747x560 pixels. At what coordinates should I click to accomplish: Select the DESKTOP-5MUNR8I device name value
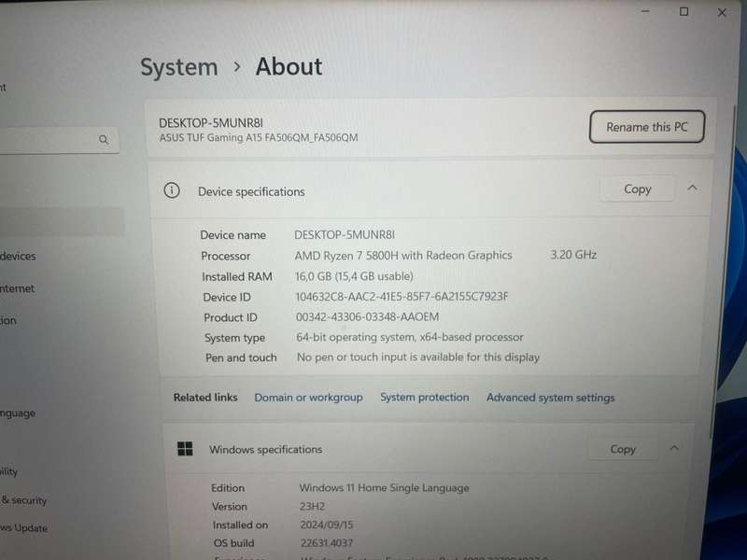coord(345,235)
